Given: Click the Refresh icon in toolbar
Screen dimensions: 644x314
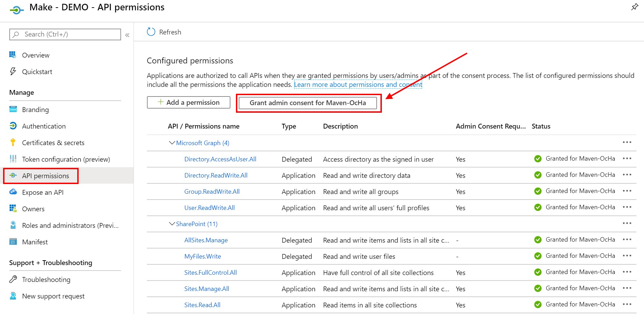Looking at the screenshot, I should coord(151,32).
